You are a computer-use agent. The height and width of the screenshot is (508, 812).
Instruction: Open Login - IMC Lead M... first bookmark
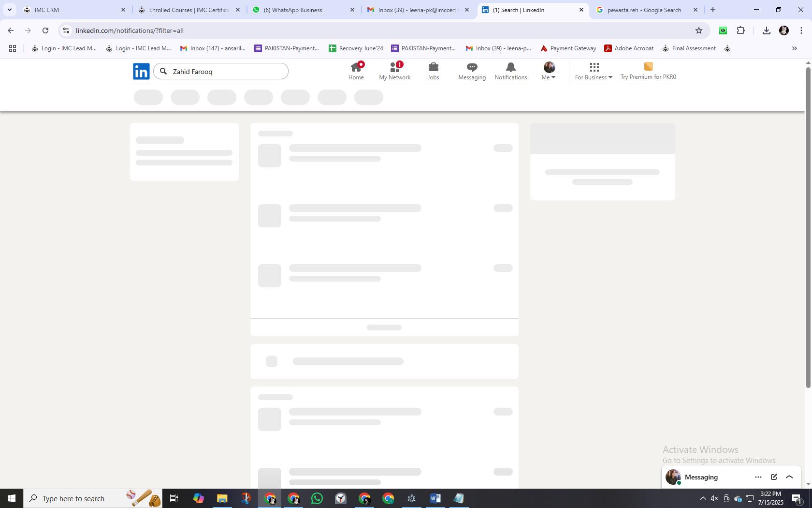[64, 48]
